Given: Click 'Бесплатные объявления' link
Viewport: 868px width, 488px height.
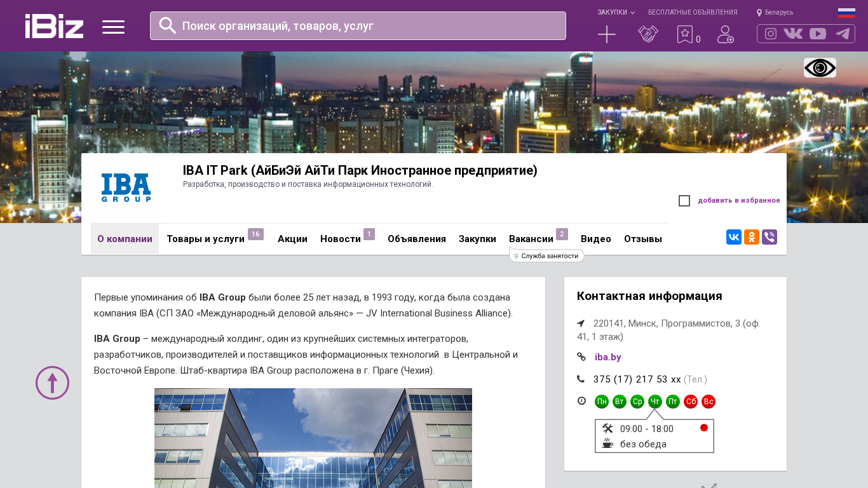Looking at the screenshot, I should pos(693,12).
